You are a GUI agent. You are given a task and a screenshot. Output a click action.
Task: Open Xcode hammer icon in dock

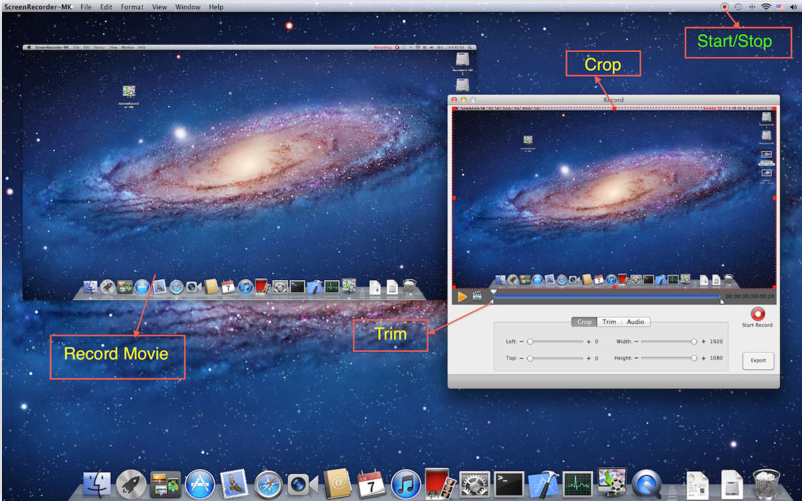pos(543,484)
